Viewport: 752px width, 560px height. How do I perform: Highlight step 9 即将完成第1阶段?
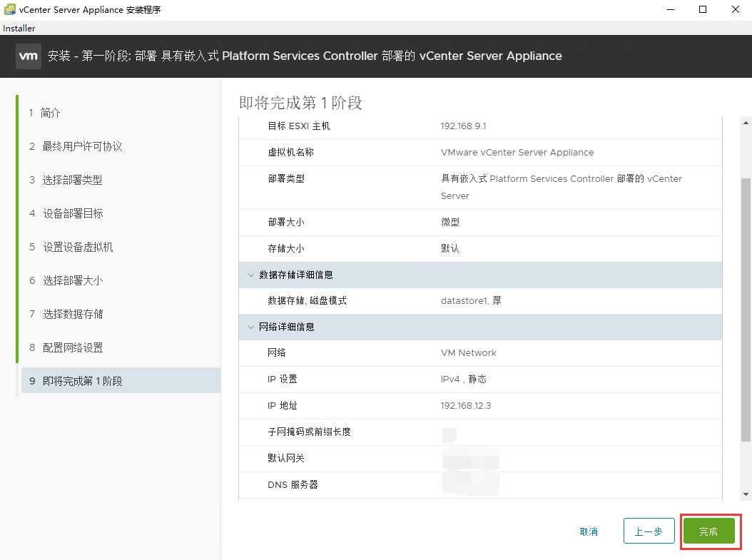coord(84,380)
